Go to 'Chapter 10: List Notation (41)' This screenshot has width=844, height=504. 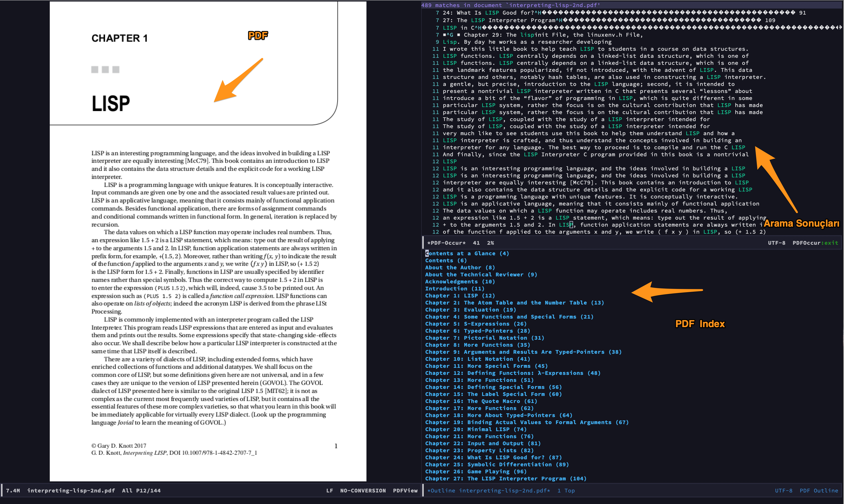pos(478,359)
